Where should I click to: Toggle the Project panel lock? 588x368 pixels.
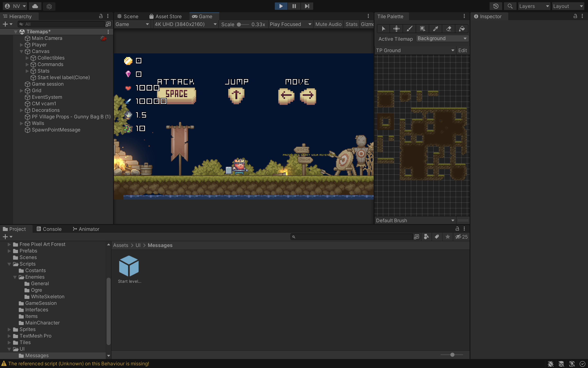[x=457, y=229]
